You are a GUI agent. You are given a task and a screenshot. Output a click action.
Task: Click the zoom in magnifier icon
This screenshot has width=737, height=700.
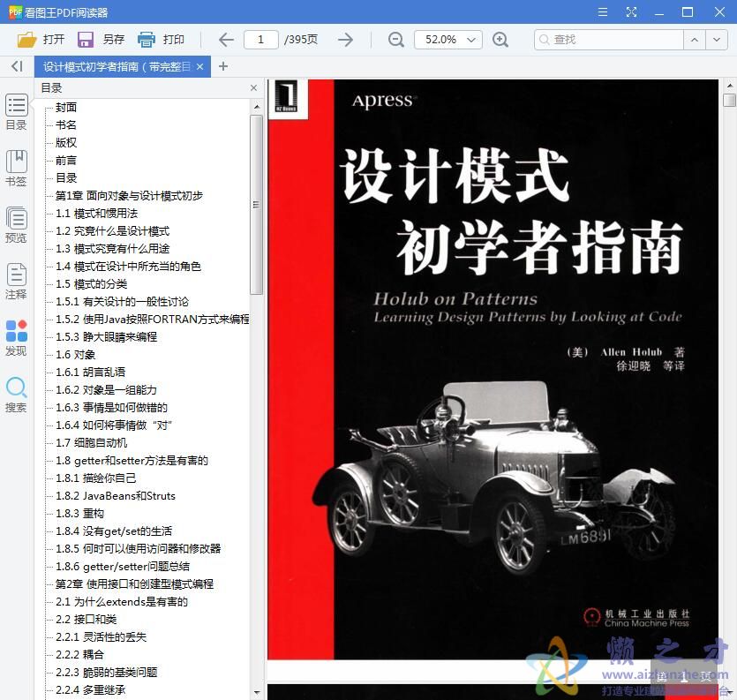[x=500, y=39]
